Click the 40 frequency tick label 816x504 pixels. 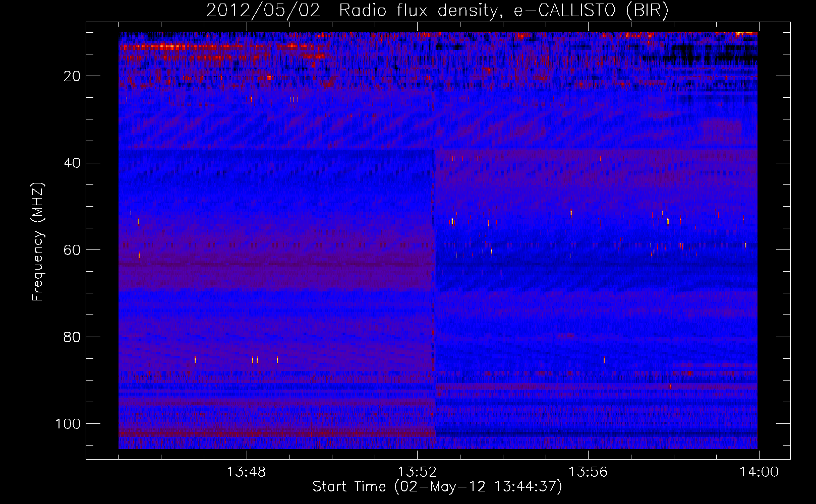[x=72, y=163]
